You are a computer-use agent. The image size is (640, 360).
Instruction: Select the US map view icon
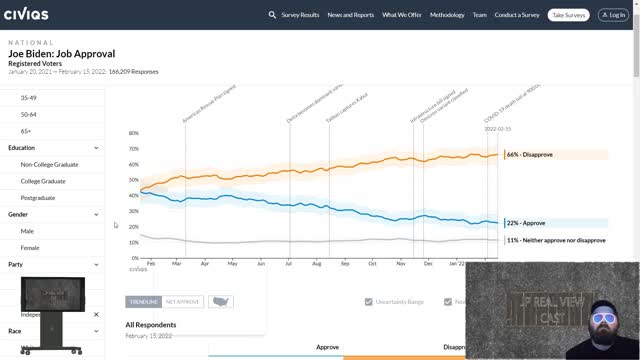221,302
